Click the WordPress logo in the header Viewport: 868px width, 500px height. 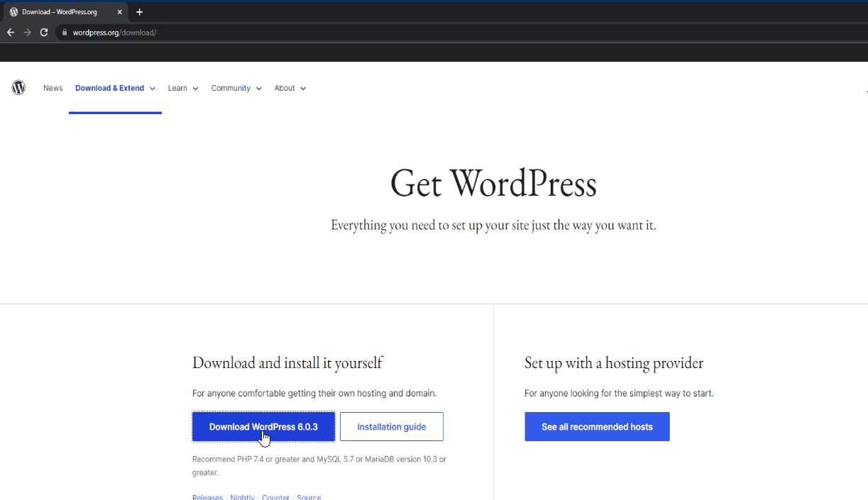(18, 87)
